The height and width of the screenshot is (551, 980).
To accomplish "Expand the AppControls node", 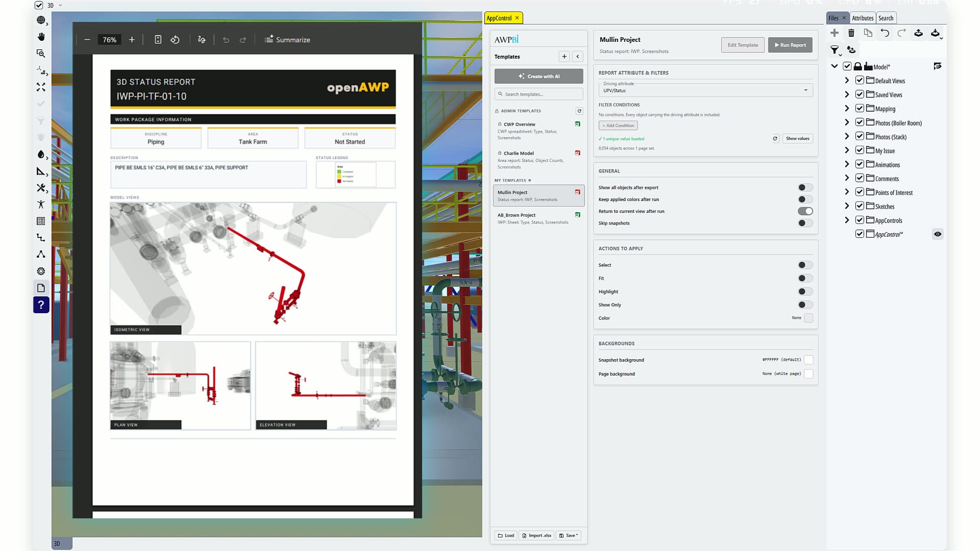I will (x=847, y=220).
